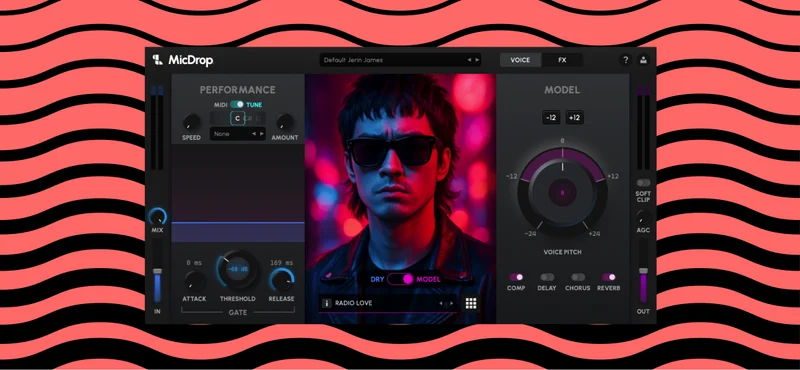Image resolution: width=800 pixels, height=370 pixels.
Task: Switch to the FX tab
Action: [x=562, y=60]
